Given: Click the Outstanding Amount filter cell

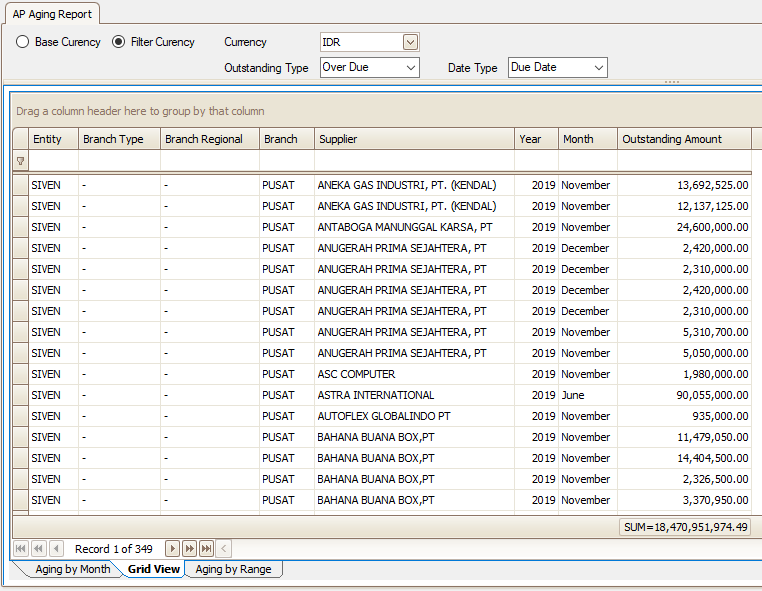Looking at the screenshot, I should click(x=684, y=161).
